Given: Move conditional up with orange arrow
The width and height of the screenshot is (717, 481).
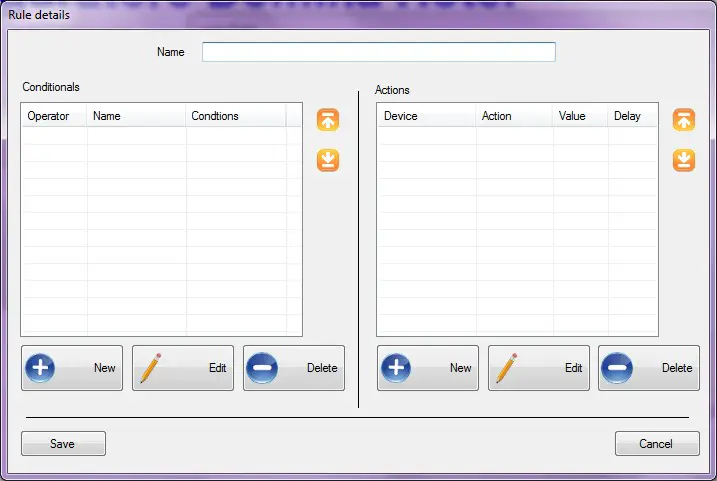Looking at the screenshot, I should (328, 120).
